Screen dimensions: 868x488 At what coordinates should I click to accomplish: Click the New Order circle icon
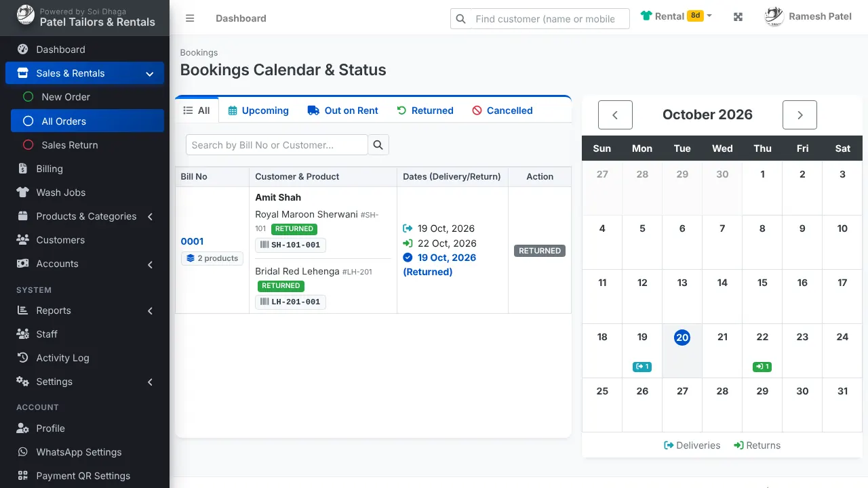28,97
